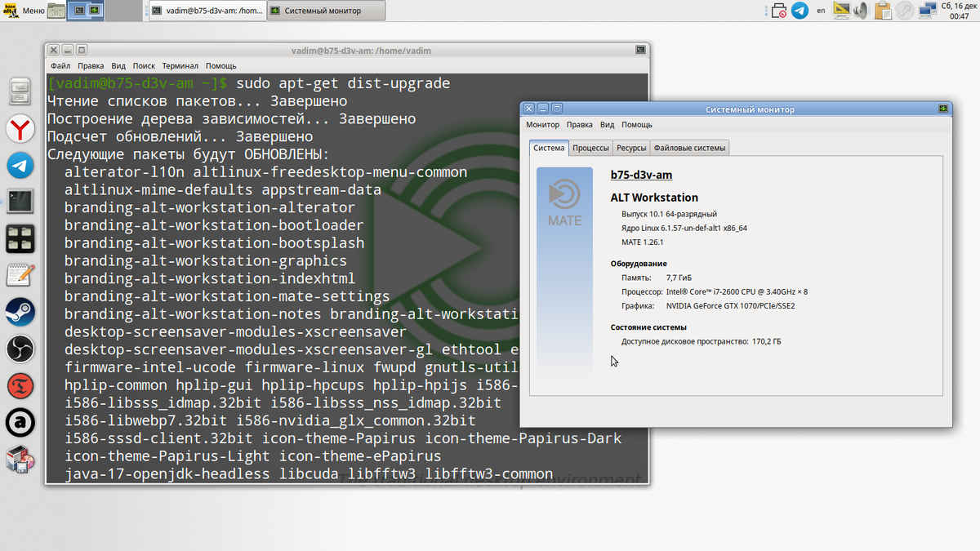
Task: Switch to the 'Процессы' tab
Action: coord(590,148)
